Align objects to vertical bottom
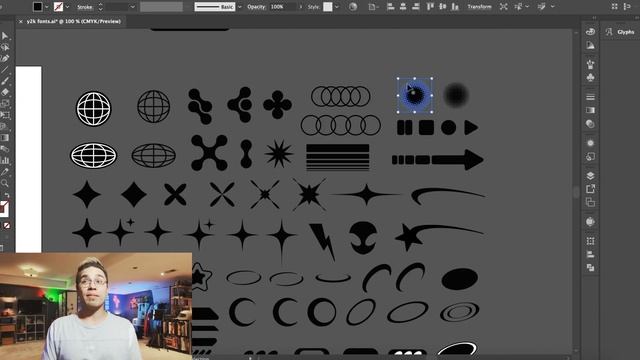This screenshot has width=640, height=360. 455,7
